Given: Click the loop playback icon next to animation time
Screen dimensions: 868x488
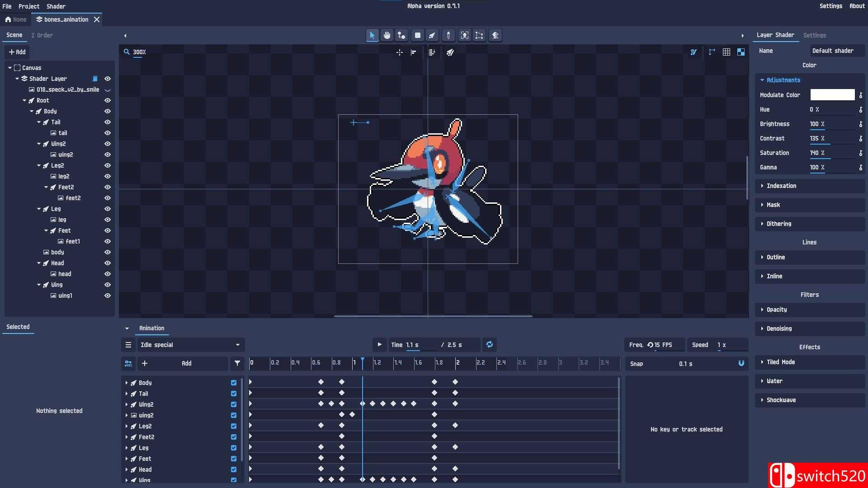Looking at the screenshot, I should [489, 344].
